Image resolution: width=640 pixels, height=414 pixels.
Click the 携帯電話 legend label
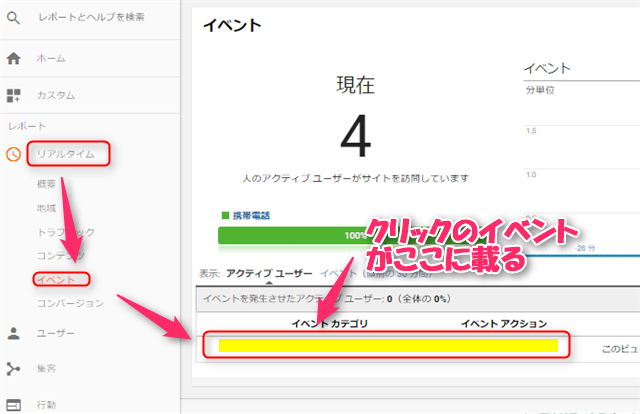[251, 216]
